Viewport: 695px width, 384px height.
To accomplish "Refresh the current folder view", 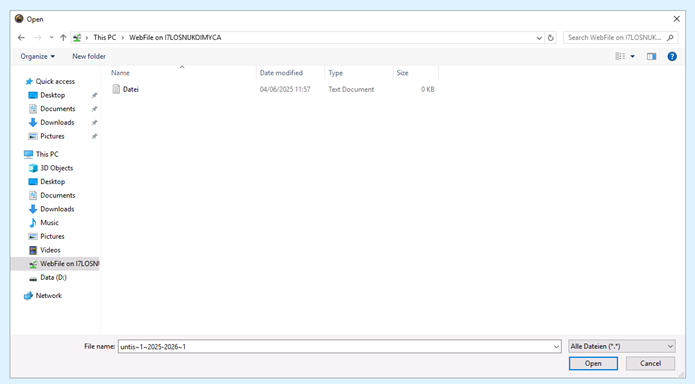I will (551, 38).
